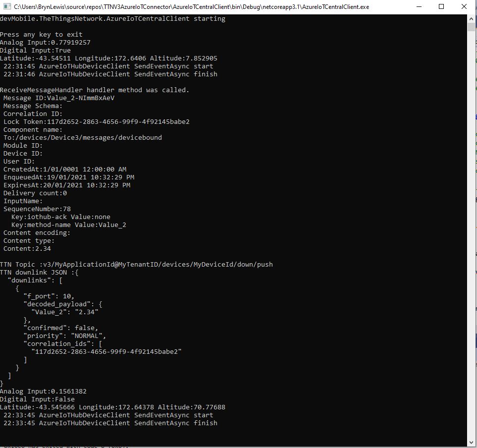Click the "f_port": 10 JSON line
This screenshot has height=448, width=477.
click(49, 296)
